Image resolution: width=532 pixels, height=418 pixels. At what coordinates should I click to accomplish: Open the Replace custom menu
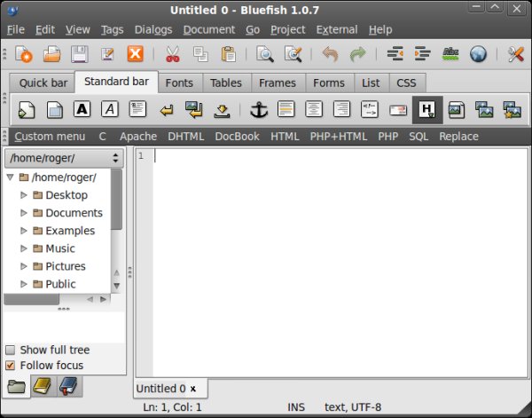[x=458, y=137]
